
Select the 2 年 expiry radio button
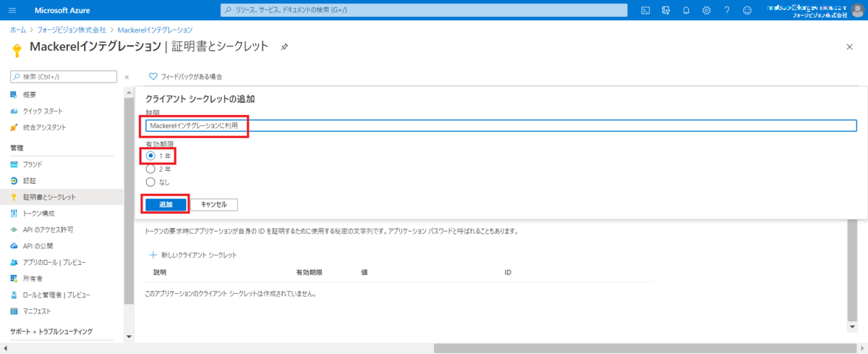(x=150, y=169)
